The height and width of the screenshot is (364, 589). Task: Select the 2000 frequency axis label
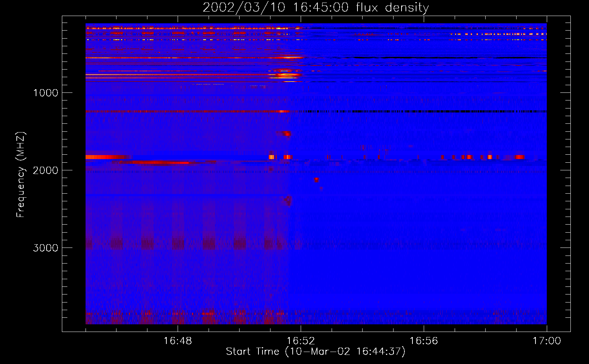coord(46,170)
